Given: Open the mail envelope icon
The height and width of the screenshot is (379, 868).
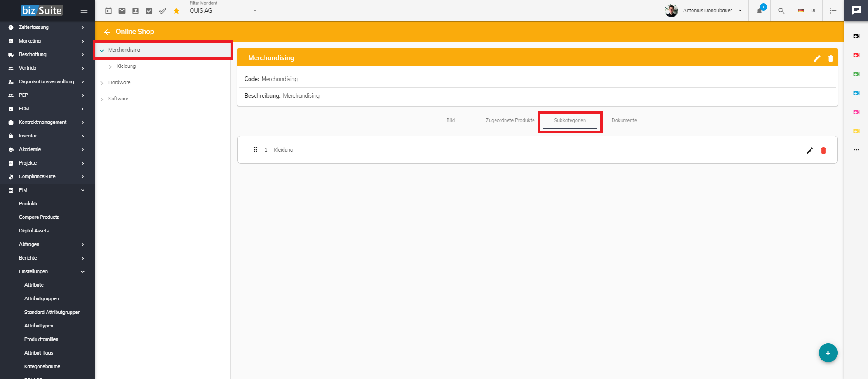Looking at the screenshot, I should (x=122, y=11).
